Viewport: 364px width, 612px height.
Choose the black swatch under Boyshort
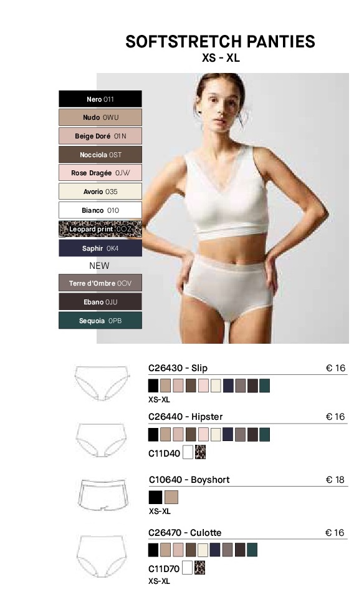pyautogui.click(x=156, y=497)
